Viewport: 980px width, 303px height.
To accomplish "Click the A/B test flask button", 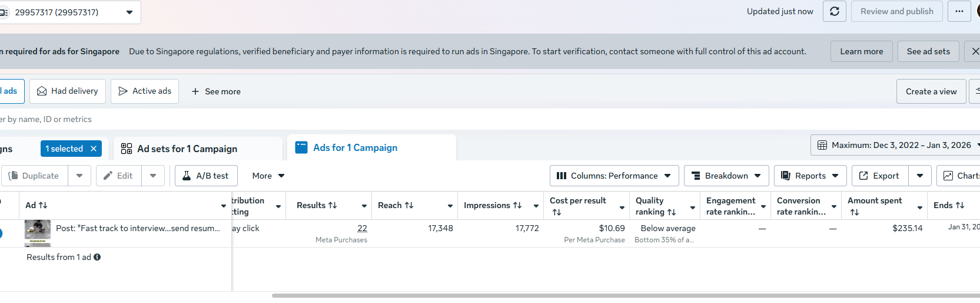I will (x=206, y=176).
